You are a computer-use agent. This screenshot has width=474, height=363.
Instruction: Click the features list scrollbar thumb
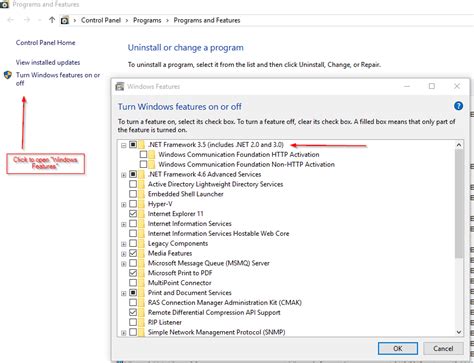tap(459, 203)
